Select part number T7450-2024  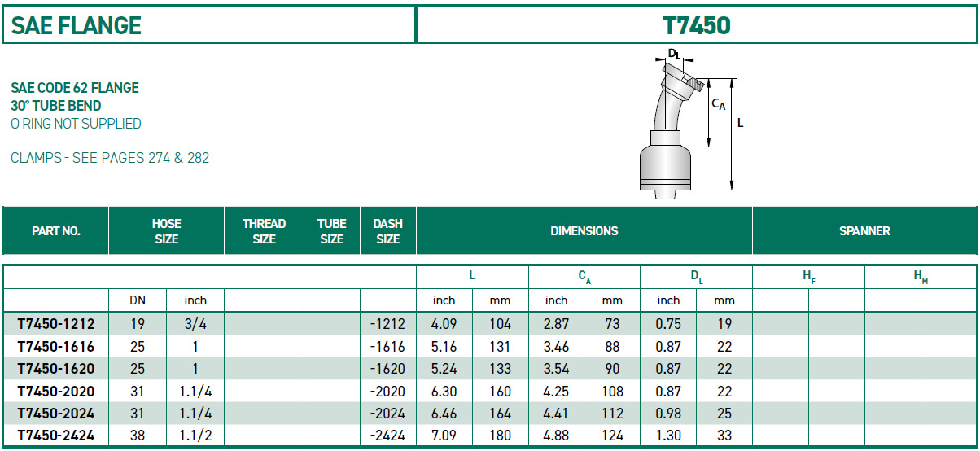(x=55, y=413)
